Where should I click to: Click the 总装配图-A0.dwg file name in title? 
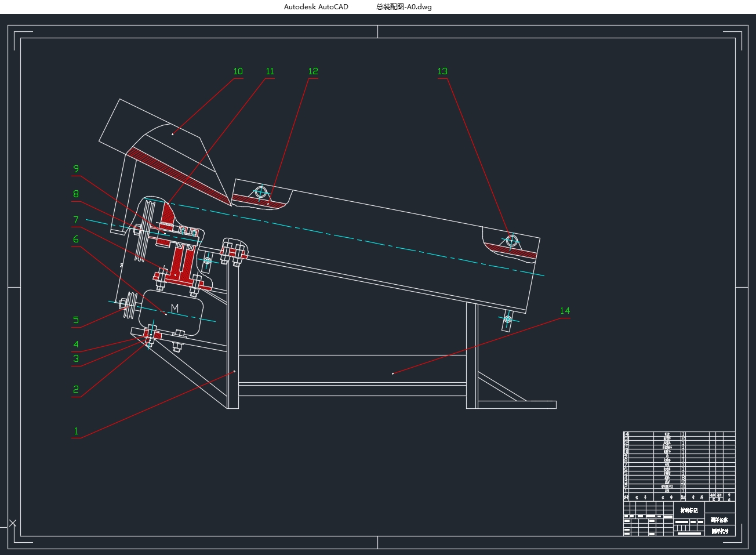click(404, 7)
